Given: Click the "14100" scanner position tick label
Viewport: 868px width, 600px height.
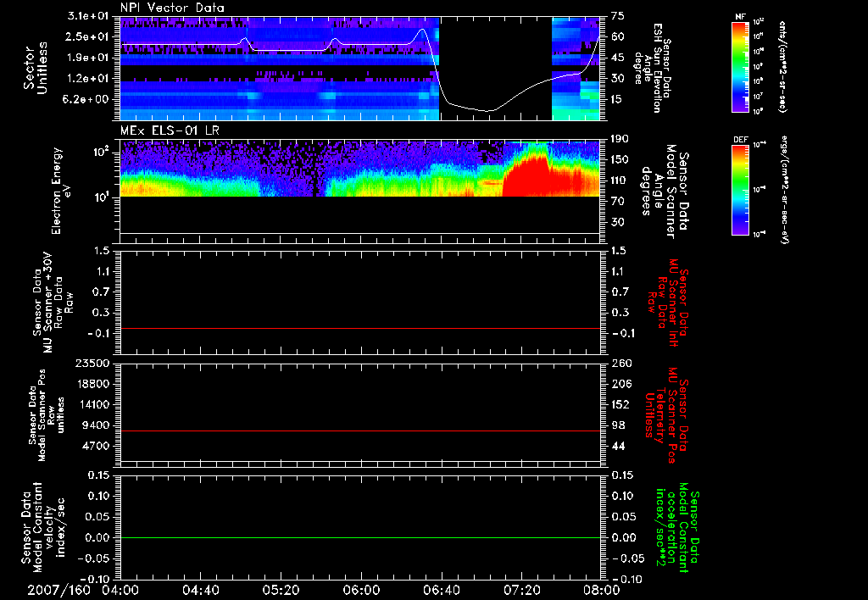Looking at the screenshot, I should [x=94, y=405].
